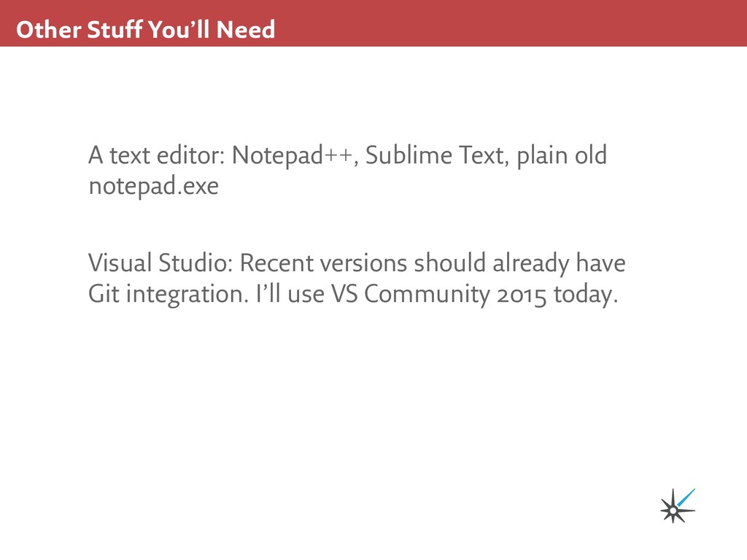Click the red header bar's empty area

pos(511,23)
